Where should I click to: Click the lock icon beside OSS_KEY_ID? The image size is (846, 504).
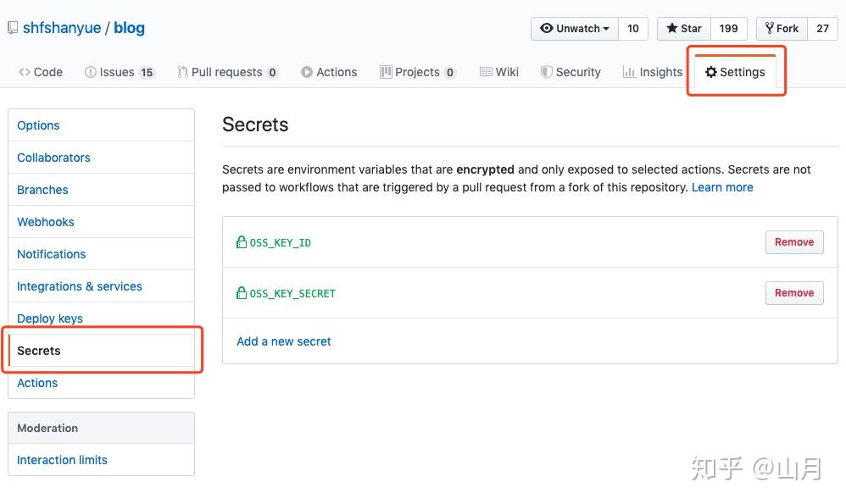point(241,242)
